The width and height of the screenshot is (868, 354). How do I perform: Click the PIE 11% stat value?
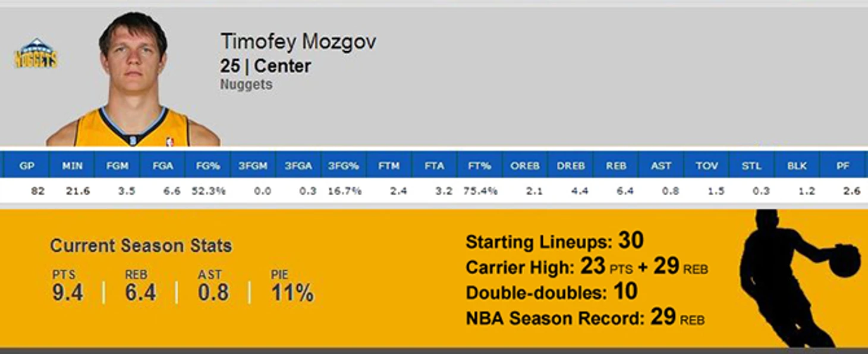pyautogui.click(x=292, y=293)
